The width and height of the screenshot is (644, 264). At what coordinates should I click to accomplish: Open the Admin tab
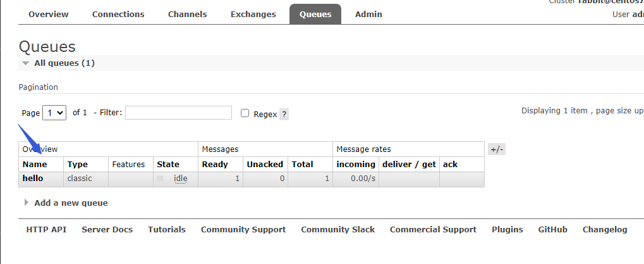[x=368, y=15]
